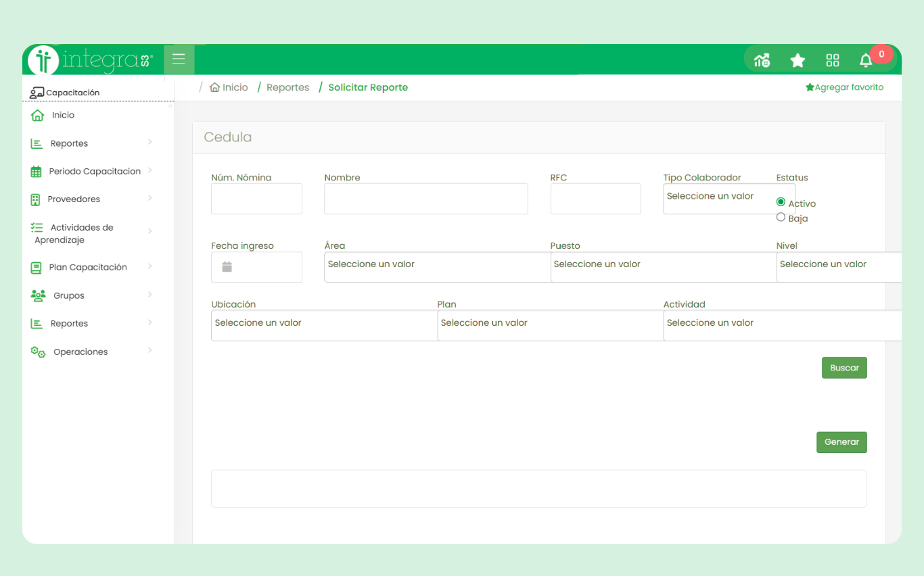Open the Actividad dropdown
The width and height of the screenshot is (924, 576).
pos(783,326)
